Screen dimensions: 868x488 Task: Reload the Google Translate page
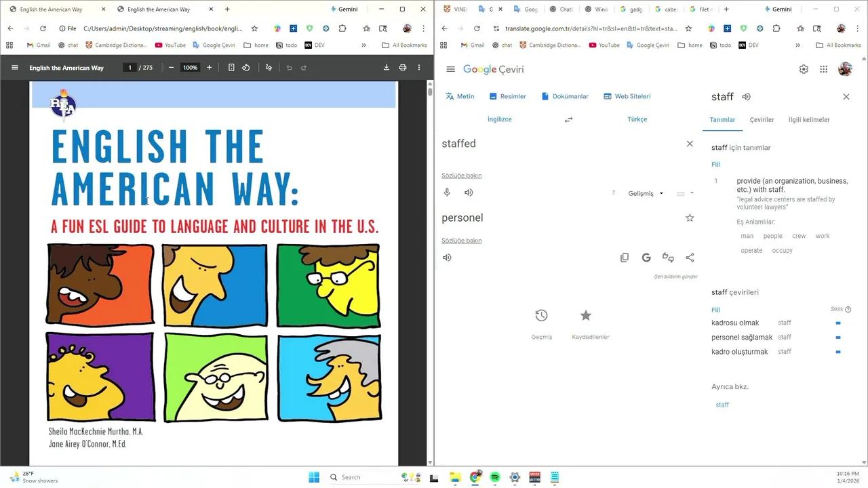point(477,28)
